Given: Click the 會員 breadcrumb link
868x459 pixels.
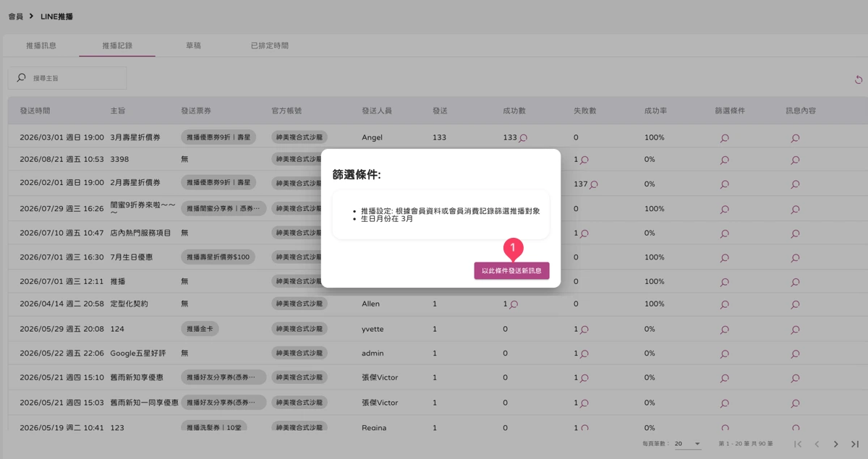Looking at the screenshot, I should (x=15, y=16).
